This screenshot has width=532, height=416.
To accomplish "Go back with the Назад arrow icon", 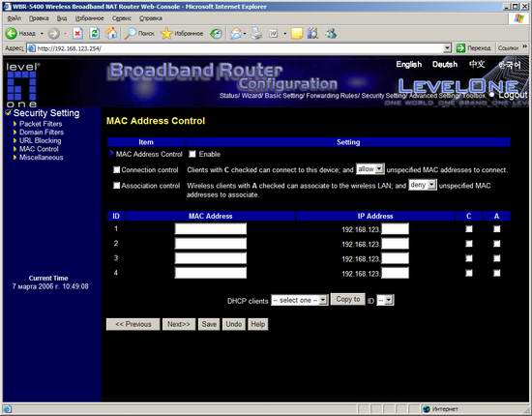I will [12, 33].
